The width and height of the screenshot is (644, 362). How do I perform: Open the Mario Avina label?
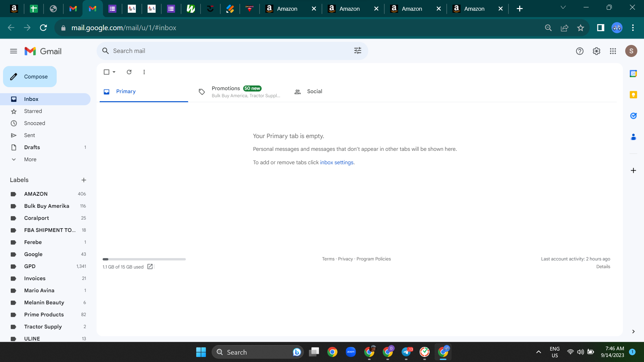pos(45,291)
